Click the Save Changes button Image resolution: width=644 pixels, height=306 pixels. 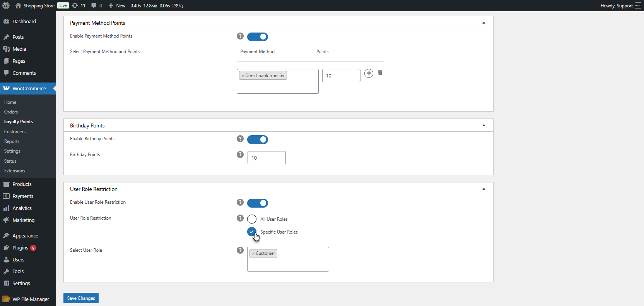point(81,298)
